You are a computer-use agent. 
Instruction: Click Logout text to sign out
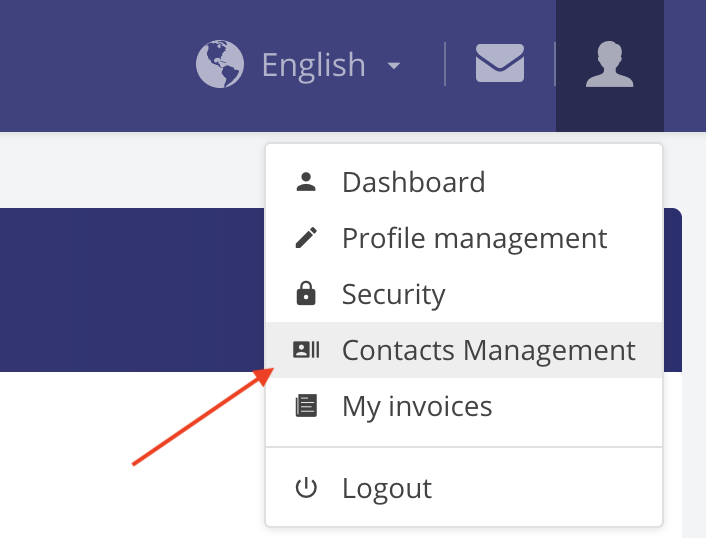pyautogui.click(x=387, y=488)
